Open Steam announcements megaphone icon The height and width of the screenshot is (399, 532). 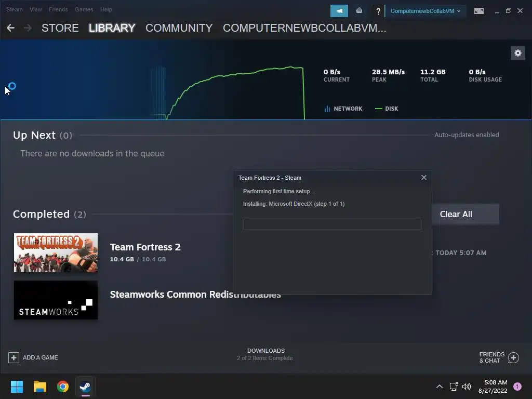339,11
